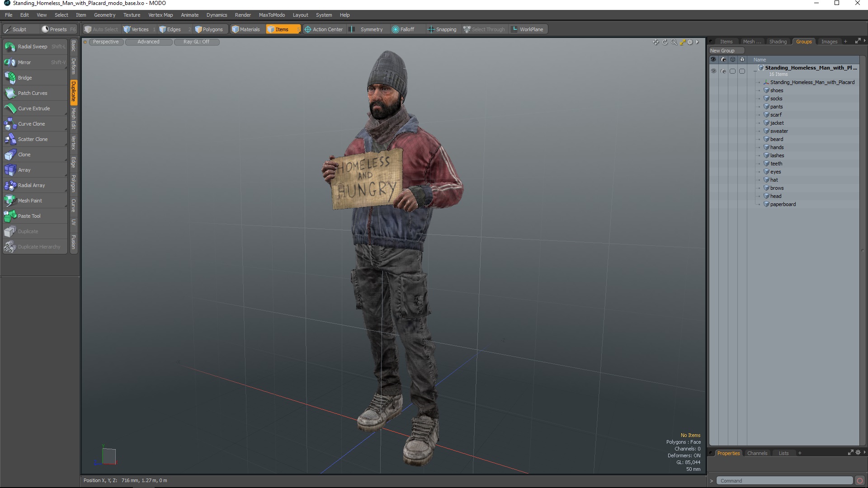Open viewport settings gear icon
This screenshot has height=488, width=868.
click(x=690, y=42)
